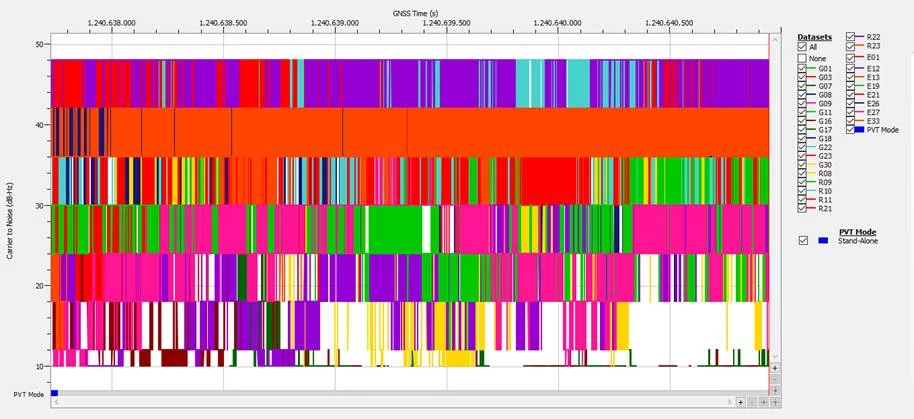Click the vertical scrollbar up arrow
Screen dimensions: 914x419
click(775, 40)
